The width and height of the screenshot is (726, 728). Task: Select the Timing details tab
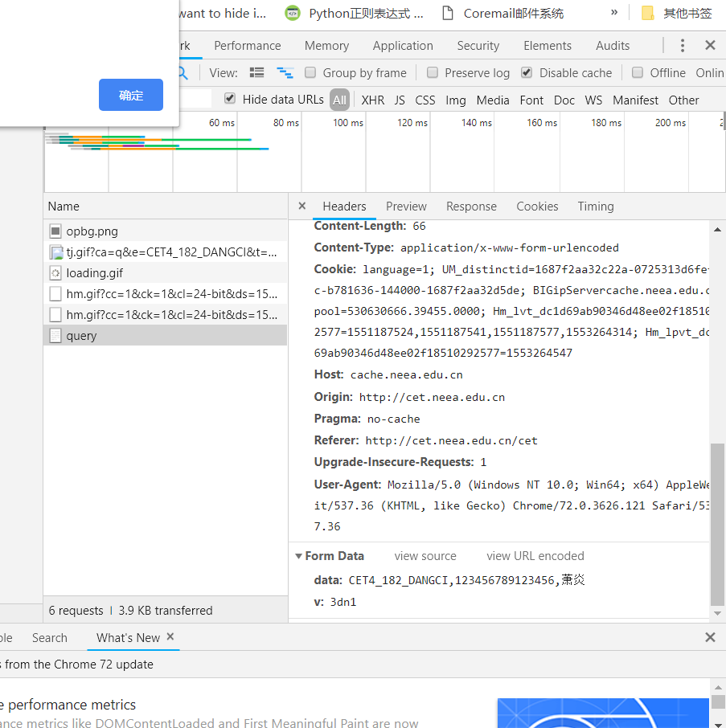tap(596, 207)
